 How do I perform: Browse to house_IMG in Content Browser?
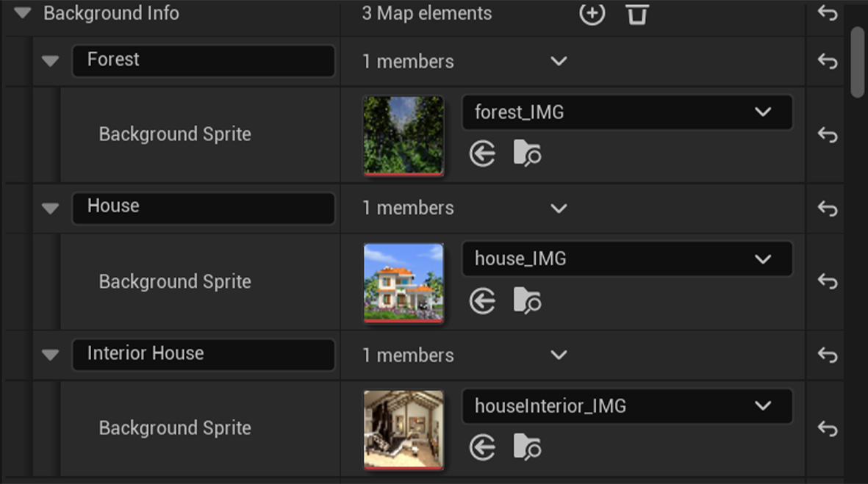coord(527,301)
